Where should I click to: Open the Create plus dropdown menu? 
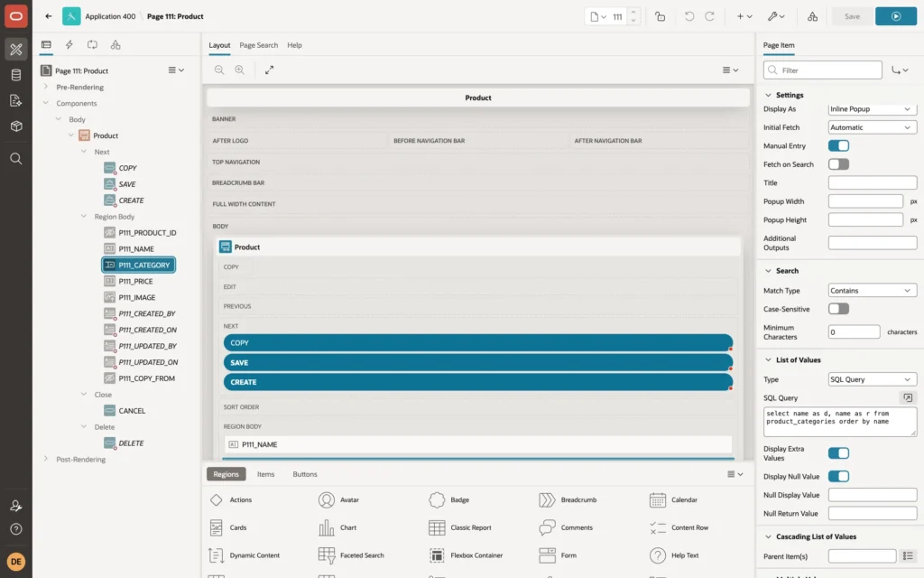(744, 16)
